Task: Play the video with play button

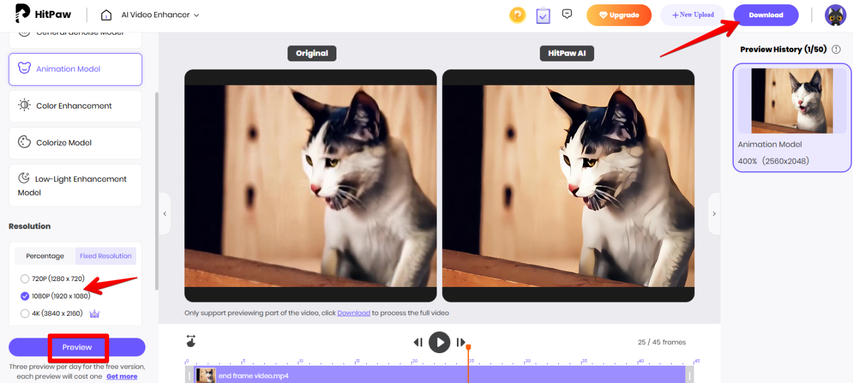Action: pos(440,342)
